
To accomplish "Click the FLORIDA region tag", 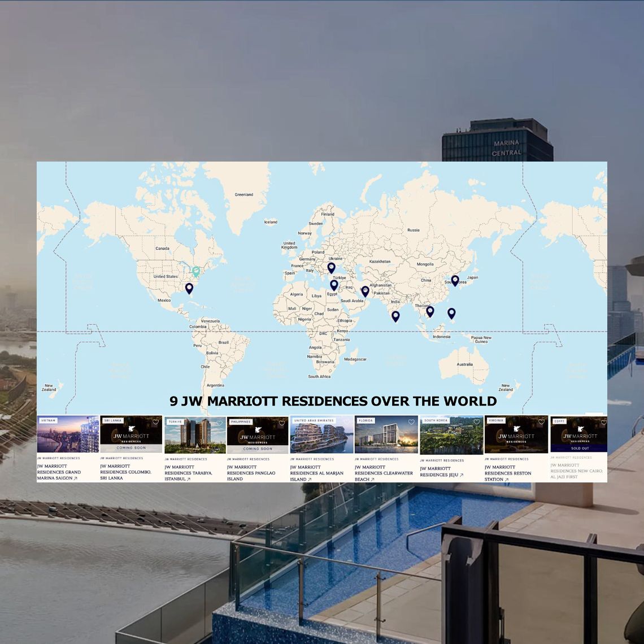I will [365, 420].
